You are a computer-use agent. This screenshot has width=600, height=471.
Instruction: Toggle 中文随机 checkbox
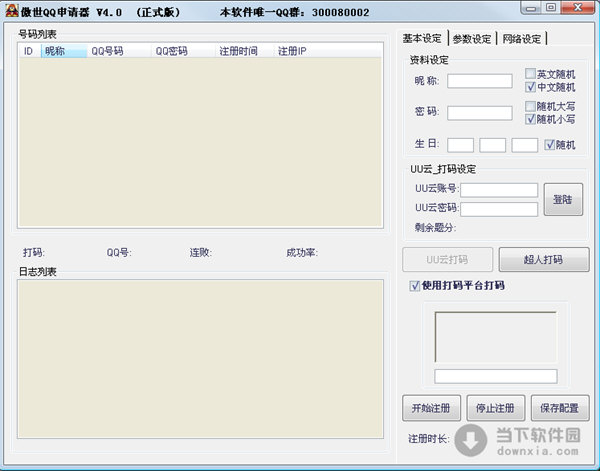pos(530,87)
